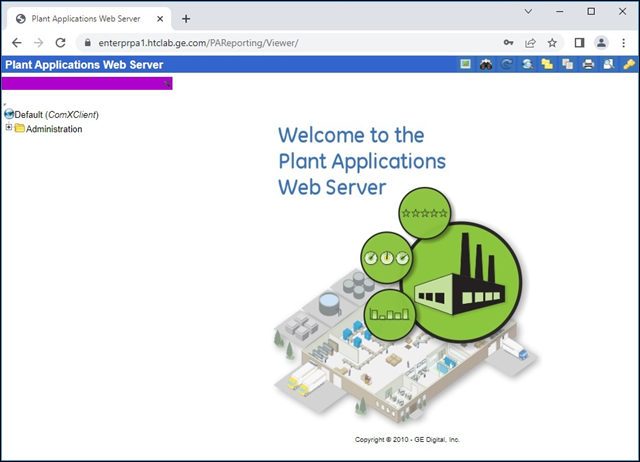Open the binoculars search tool
640x462 pixels.
[486, 64]
